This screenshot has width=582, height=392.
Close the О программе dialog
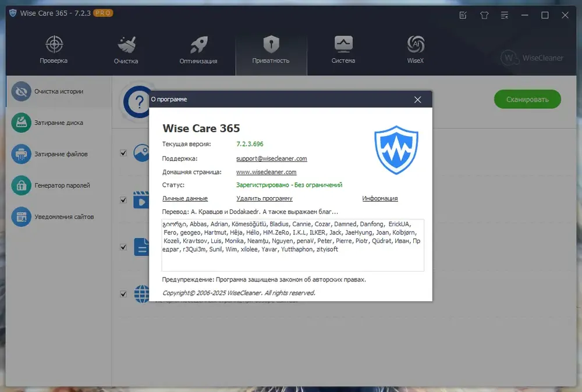tap(417, 99)
